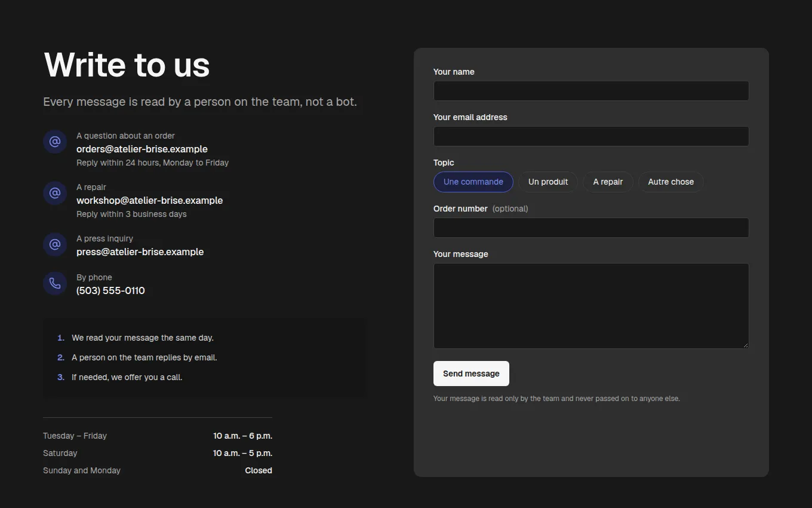
Task: Select the "Autre chose" topic option
Action: tap(670, 182)
